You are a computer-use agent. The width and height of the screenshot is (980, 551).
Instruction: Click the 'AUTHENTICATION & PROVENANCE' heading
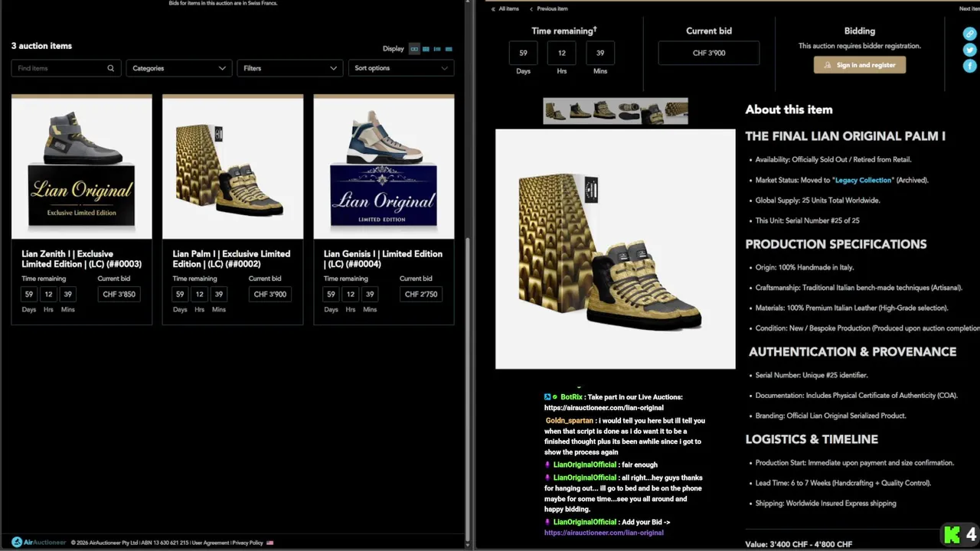[x=852, y=351]
